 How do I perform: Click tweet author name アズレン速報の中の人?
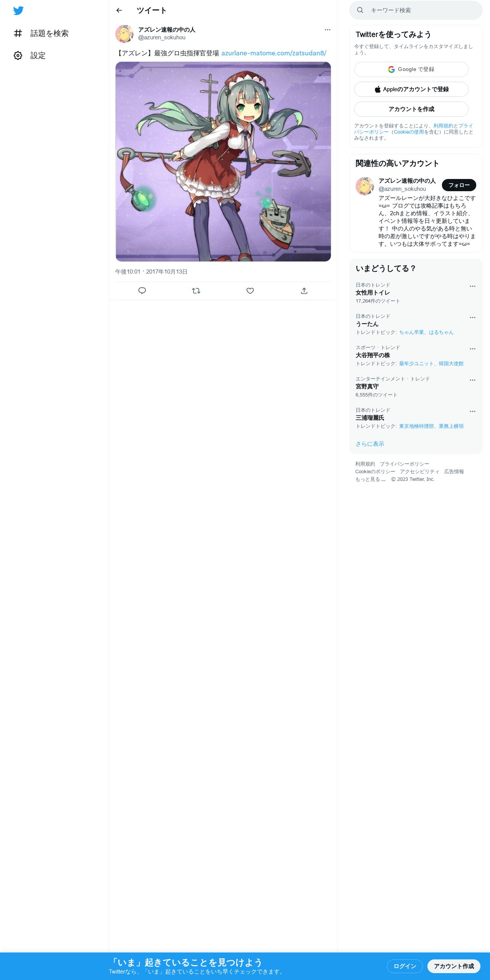click(167, 30)
